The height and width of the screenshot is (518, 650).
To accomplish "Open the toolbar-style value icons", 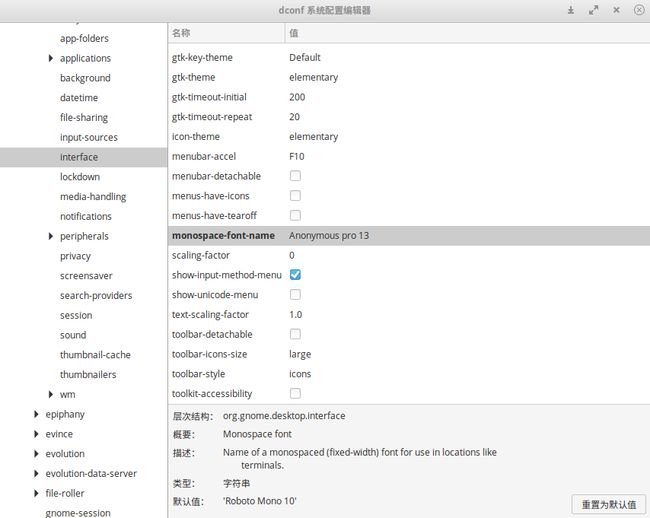I will click(300, 374).
